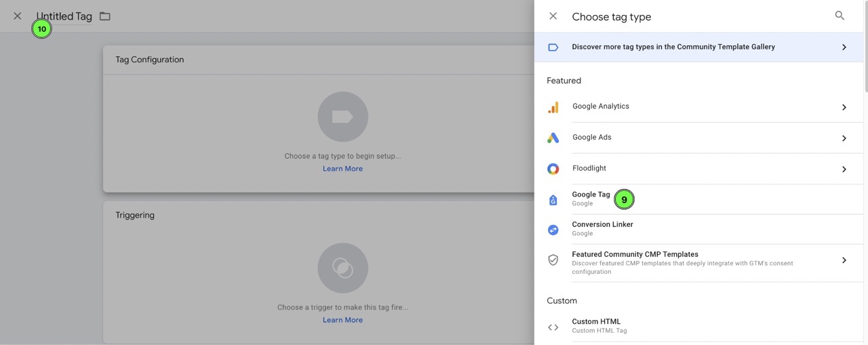868x345 pixels.
Task: Click the Google Analytics bar chart icon
Action: click(553, 107)
